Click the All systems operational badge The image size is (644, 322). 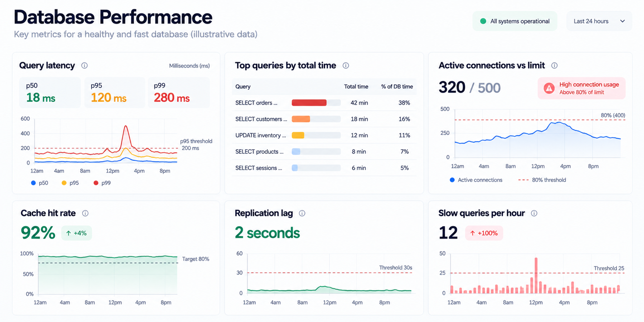coord(515,21)
